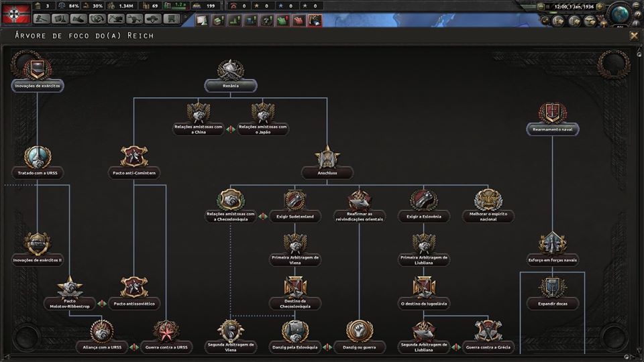Open the Decisions gavel toolbar button
Image resolution: width=644 pixels, height=362 pixels.
pyautogui.click(x=42, y=19)
